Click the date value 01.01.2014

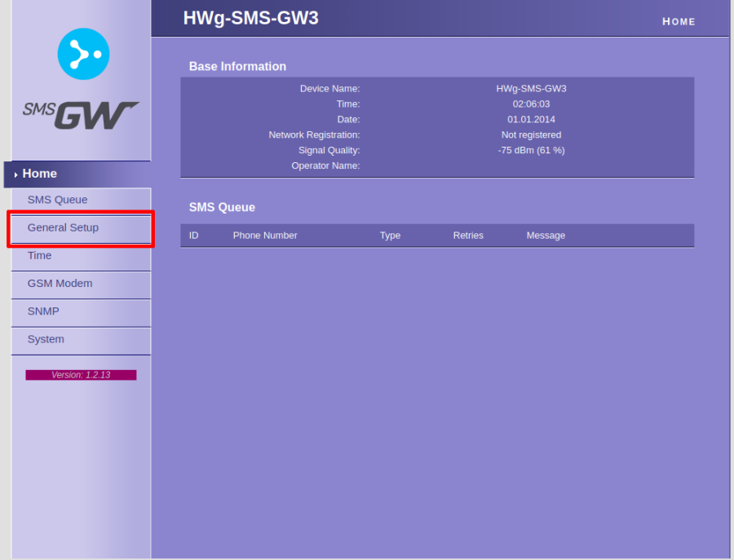coord(531,119)
